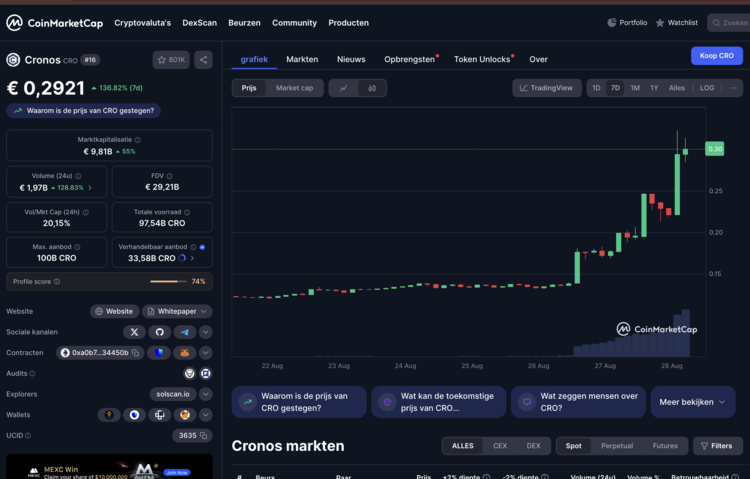Expand more Wallets options
This screenshot has width=750, height=479.
(206, 415)
